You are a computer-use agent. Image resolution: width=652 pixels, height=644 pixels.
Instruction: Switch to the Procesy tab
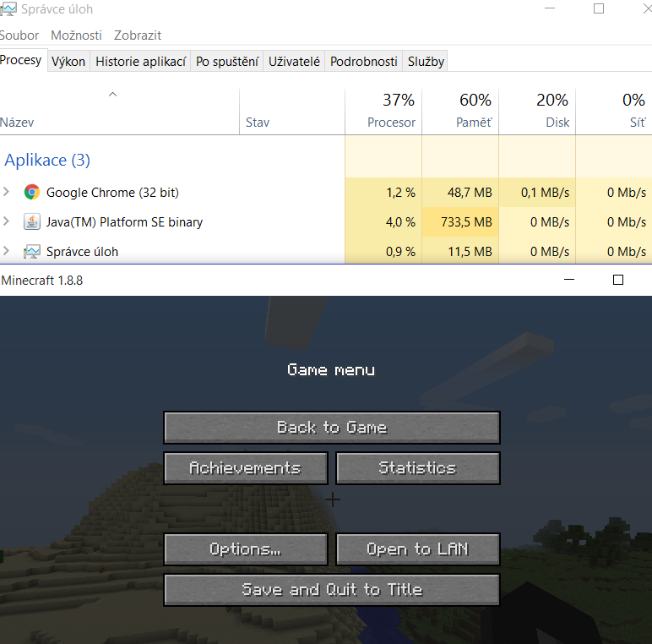22,61
